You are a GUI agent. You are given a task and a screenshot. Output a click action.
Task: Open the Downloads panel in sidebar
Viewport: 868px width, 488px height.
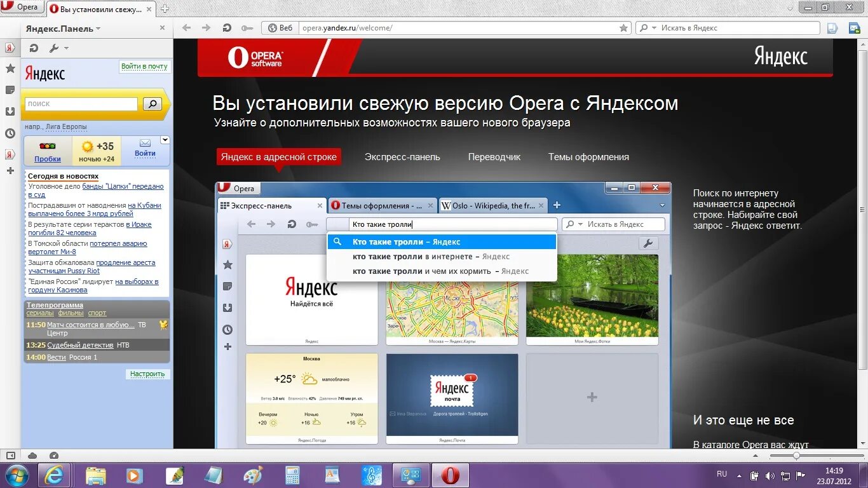pos(10,111)
